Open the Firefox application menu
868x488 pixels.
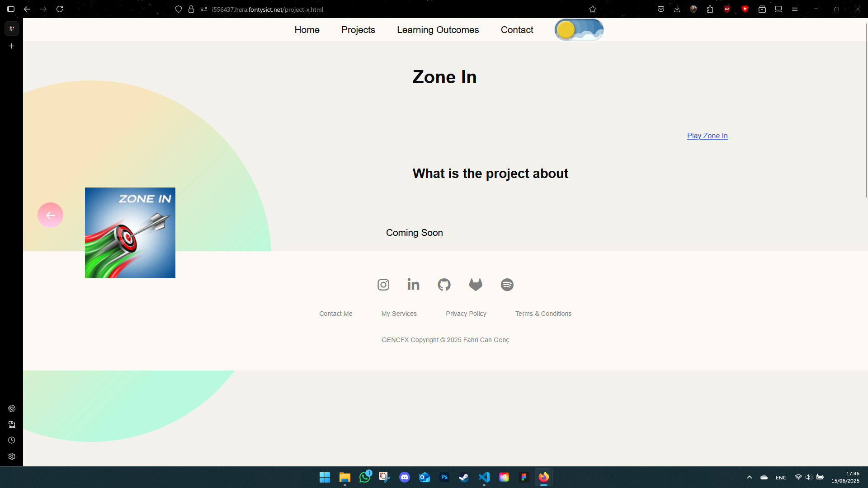(x=795, y=9)
